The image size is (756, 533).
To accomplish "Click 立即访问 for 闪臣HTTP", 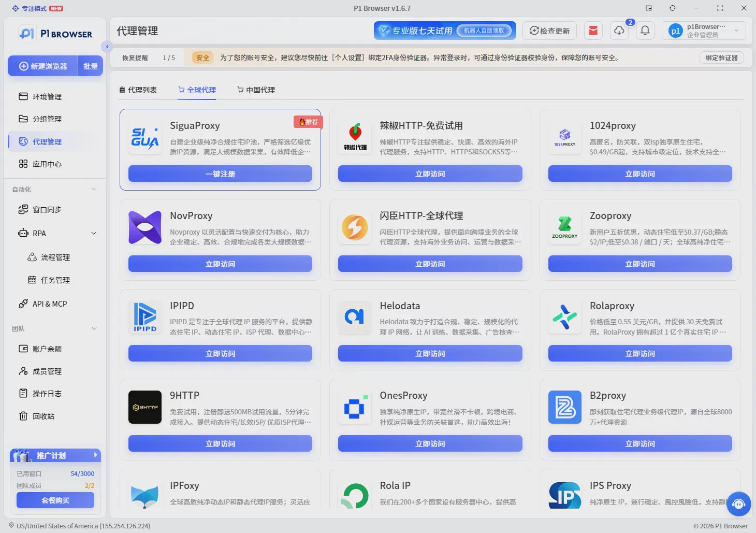I will tap(430, 264).
